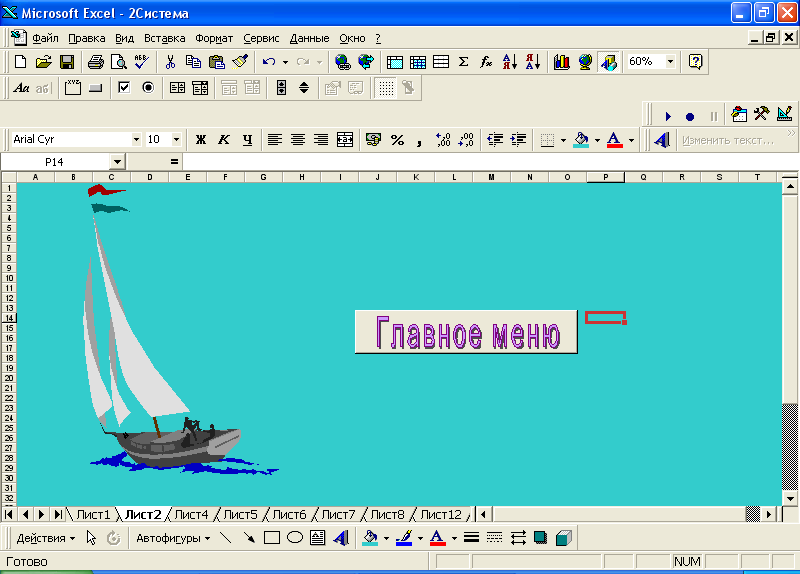Toggle Bold formatting (Ж)
Image resolution: width=800 pixels, height=574 pixels.
pyautogui.click(x=201, y=139)
